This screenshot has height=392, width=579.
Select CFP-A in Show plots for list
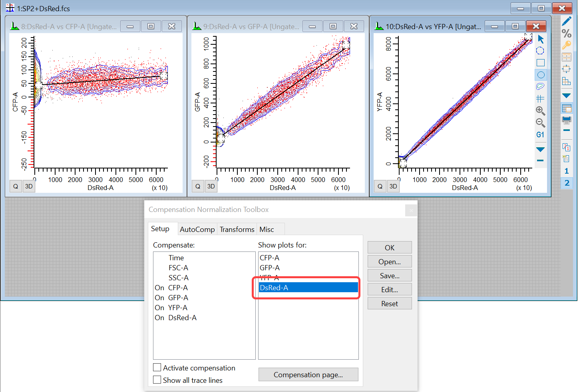[270, 258]
